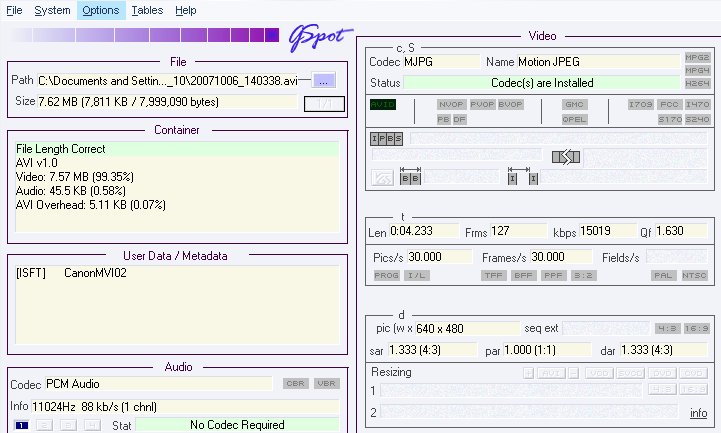This screenshot has width=721, height=433.
Task: Click the NTSC indicator
Action: (x=694, y=275)
